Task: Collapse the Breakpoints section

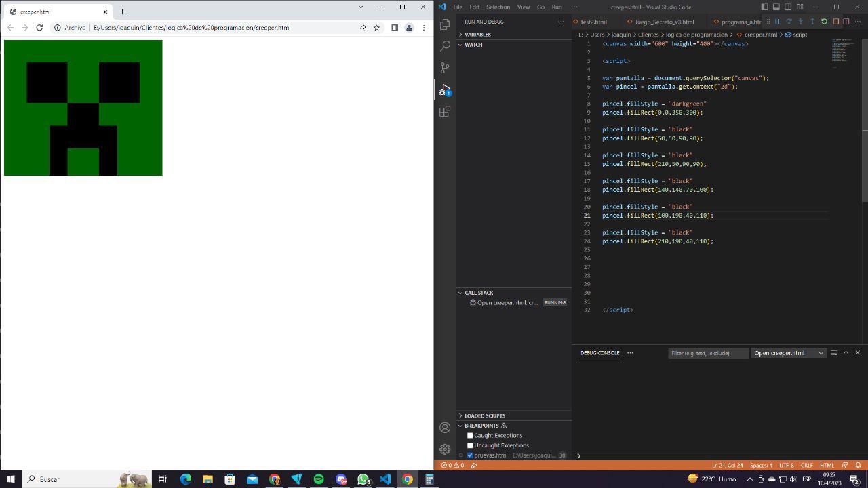Action: [x=514, y=426]
